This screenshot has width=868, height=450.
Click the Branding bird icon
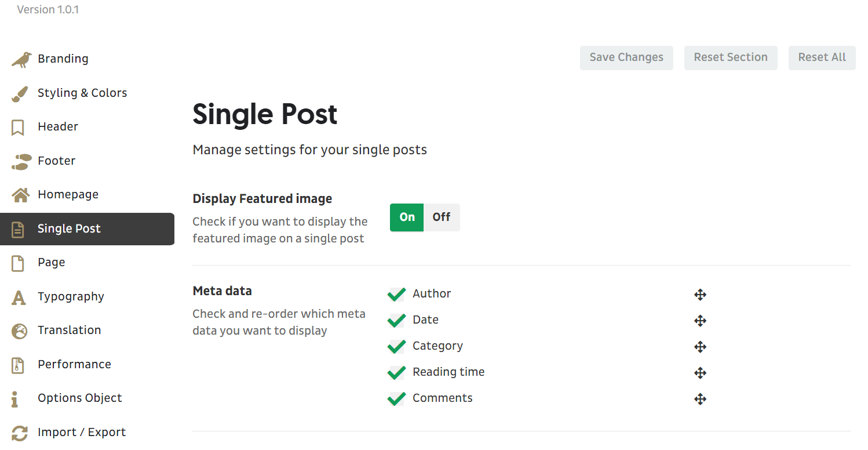tap(21, 59)
